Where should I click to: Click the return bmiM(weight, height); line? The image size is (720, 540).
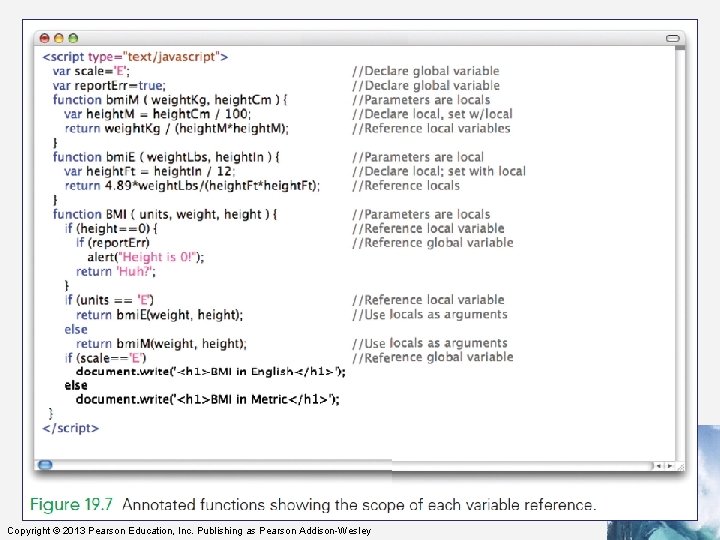161,343
